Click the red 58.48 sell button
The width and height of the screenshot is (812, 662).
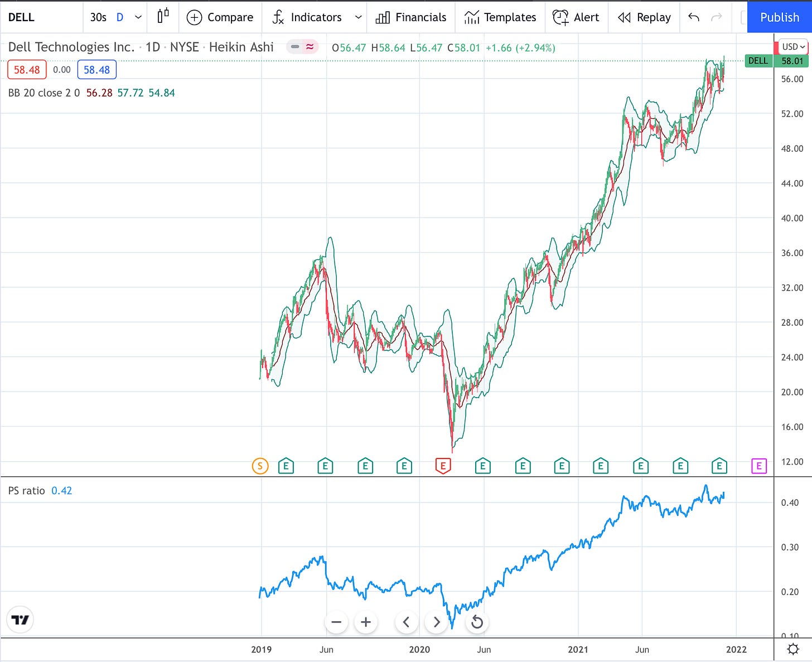(x=27, y=70)
